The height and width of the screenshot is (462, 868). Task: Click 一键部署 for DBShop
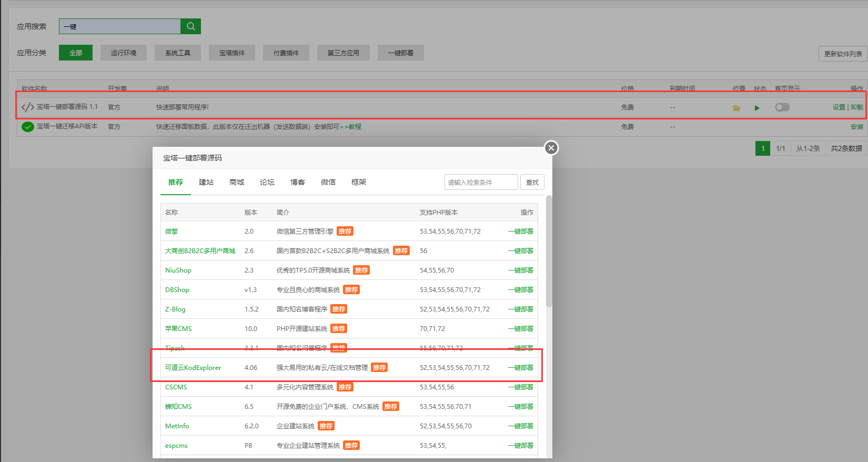pos(521,290)
